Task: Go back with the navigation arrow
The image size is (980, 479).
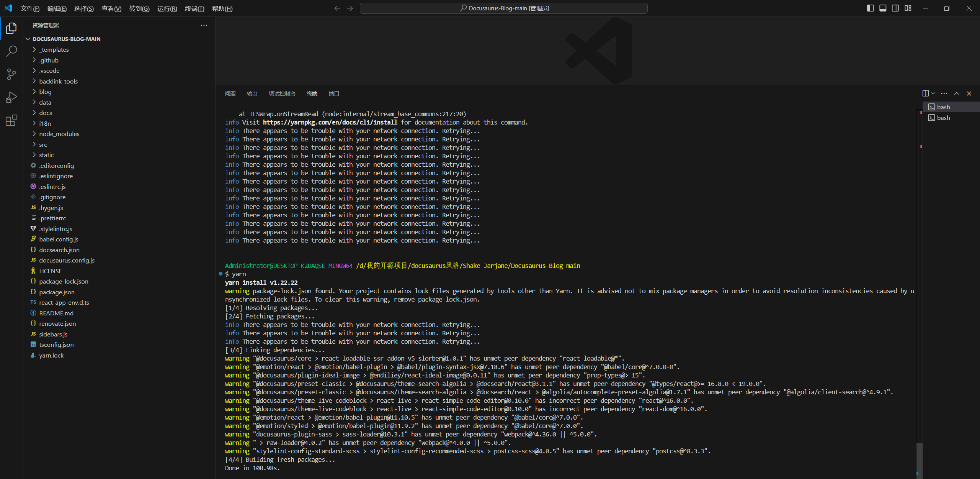Action: [337, 8]
